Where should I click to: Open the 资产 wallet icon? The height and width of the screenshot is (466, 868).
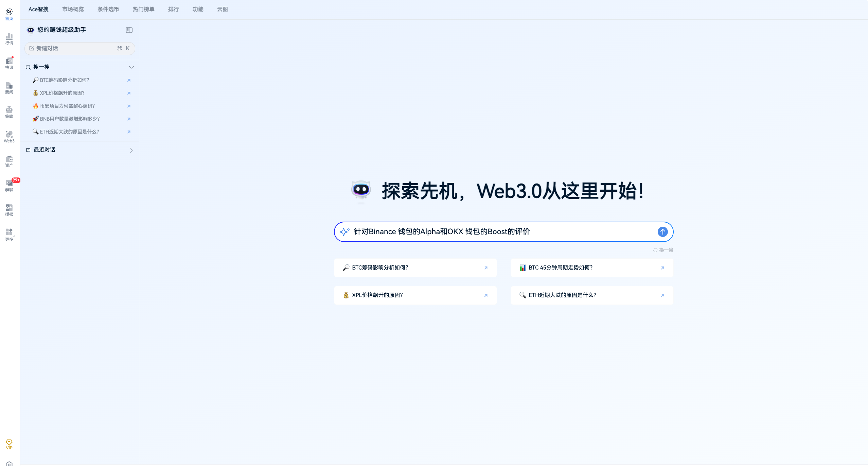pyautogui.click(x=9, y=161)
